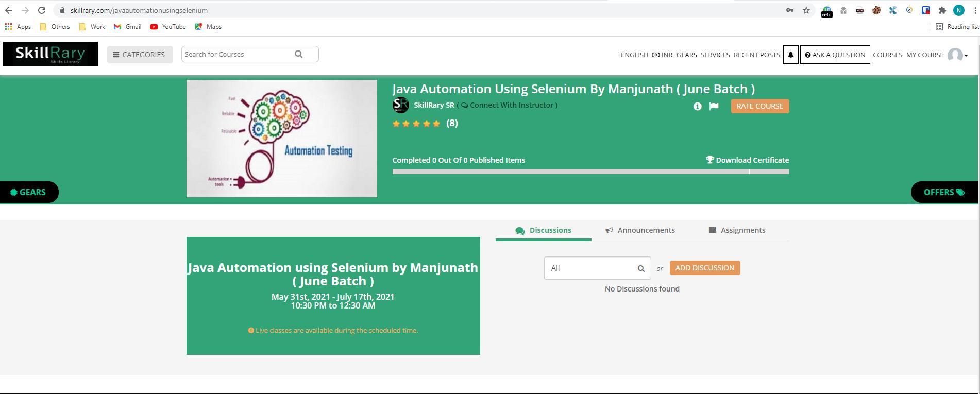Click the course search magnifier icon
Viewport: 980px width, 394px height.
tap(299, 54)
